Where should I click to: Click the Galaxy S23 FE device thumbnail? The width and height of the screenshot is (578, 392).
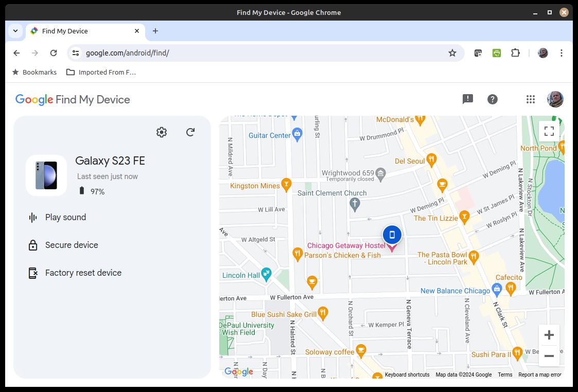pyautogui.click(x=46, y=175)
